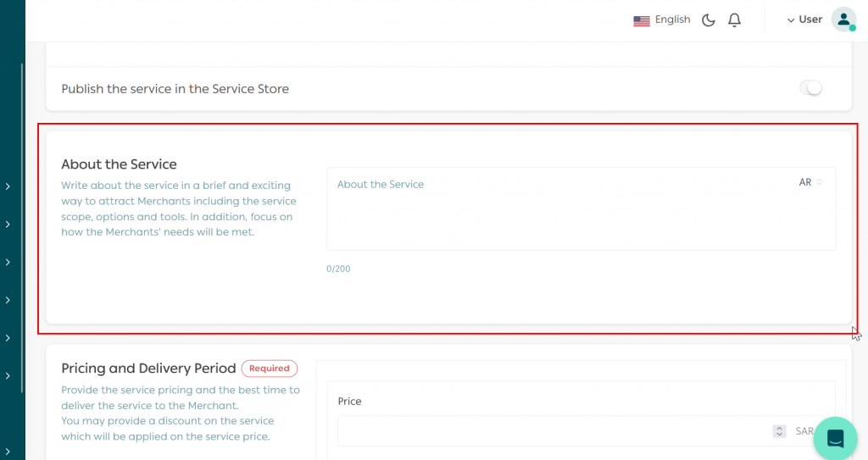Expand the second sidebar chevron from top
This screenshot has height=460, width=868.
click(8, 224)
